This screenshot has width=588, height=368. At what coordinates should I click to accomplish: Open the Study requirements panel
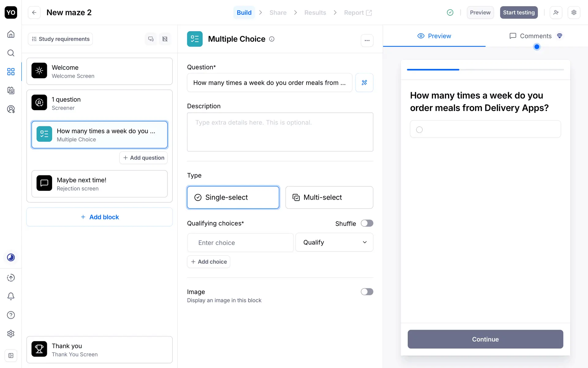click(x=61, y=39)
